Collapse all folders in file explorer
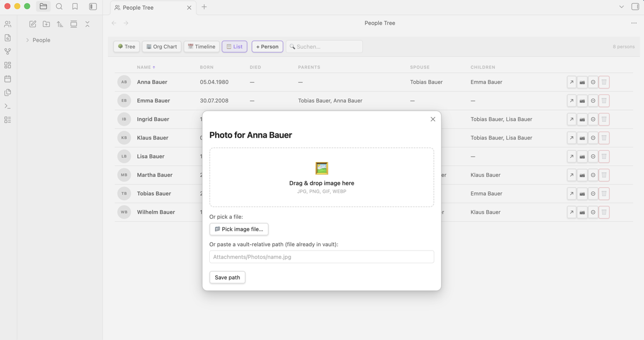This screenshot has height=340, width=644. pos(87,24)
